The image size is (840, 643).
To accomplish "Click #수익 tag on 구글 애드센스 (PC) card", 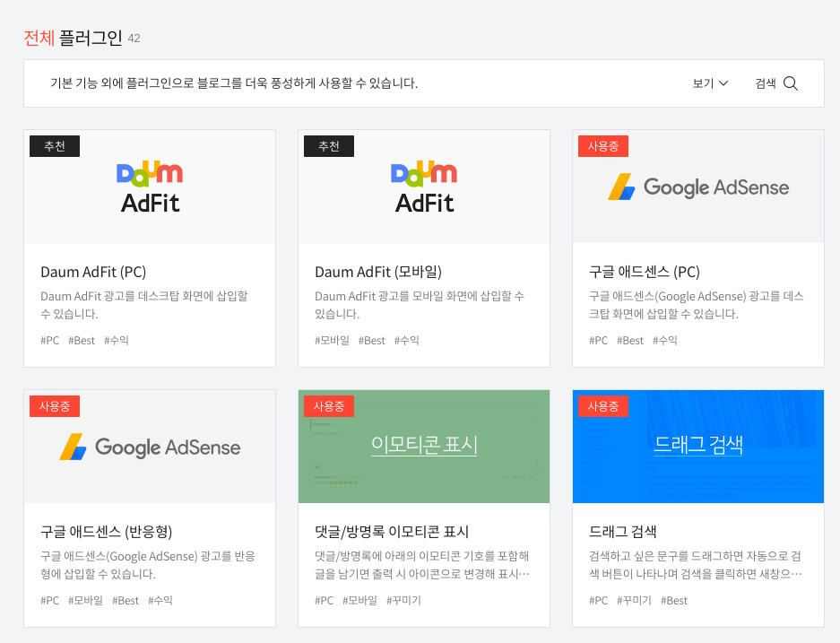I will tap(665, 341).
